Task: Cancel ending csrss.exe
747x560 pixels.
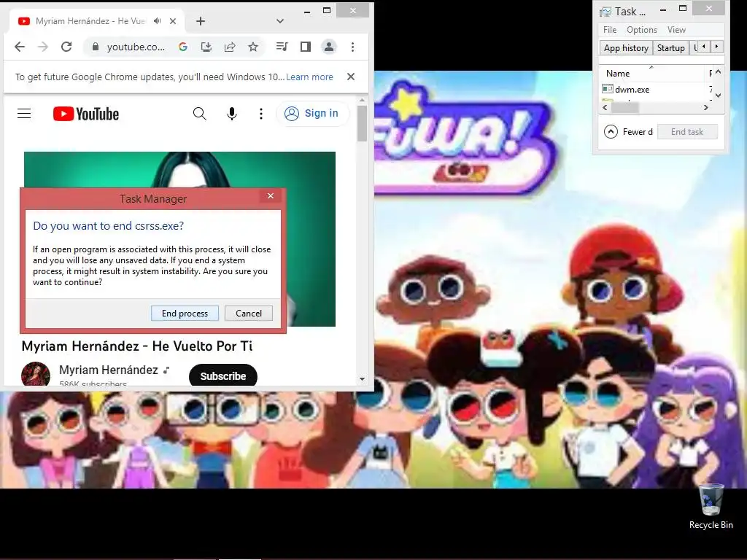Action: (x=249, y=314)
